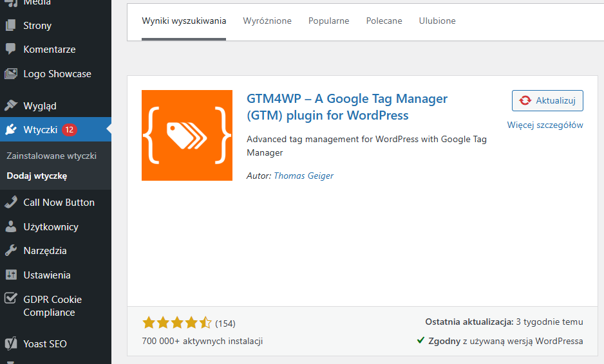Click the Strony pages icon

coord(11,25)
